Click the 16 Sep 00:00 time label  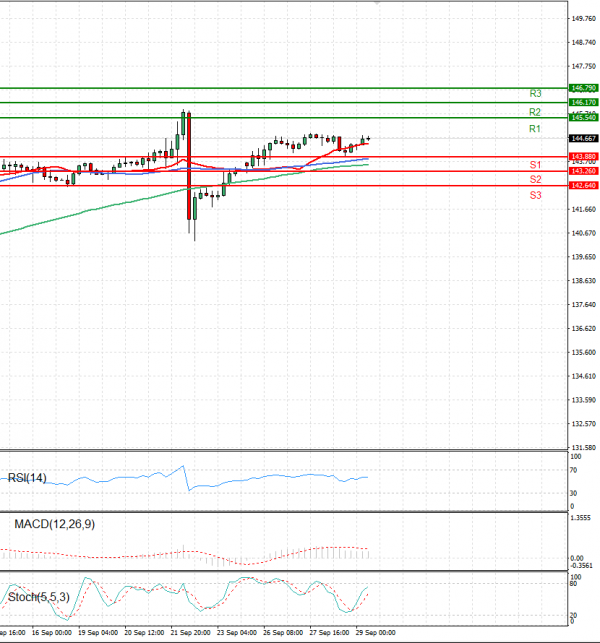pyautogui.click(x=52, y=633)
